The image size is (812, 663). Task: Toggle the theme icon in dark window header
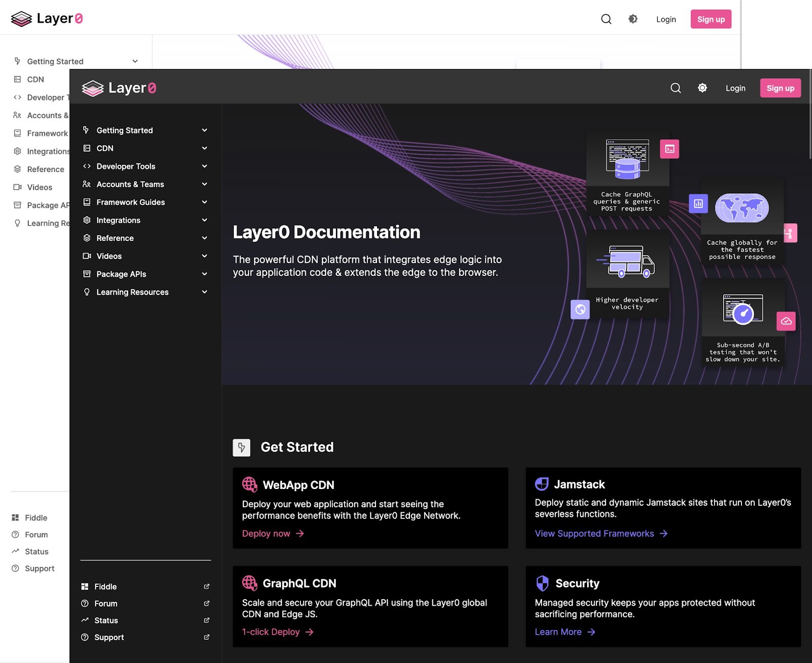pos(702,88)
